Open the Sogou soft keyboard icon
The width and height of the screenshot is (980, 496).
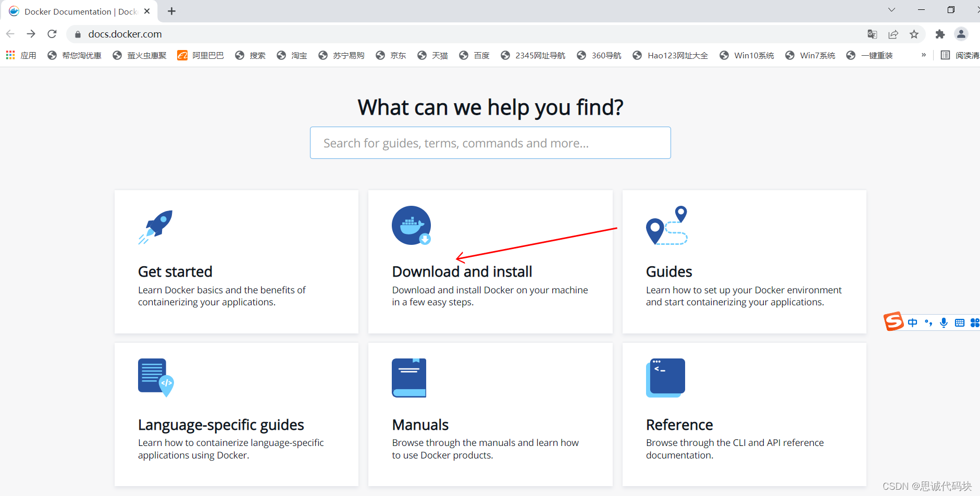pyautogui.click(x=960, y=323)
